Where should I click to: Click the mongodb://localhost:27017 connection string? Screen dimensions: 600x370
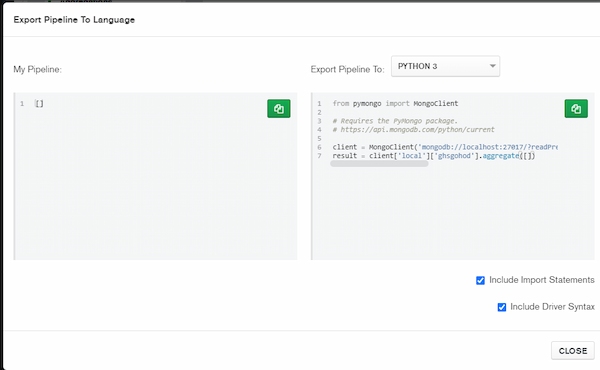pyautogui.click(x=488, y=147)
